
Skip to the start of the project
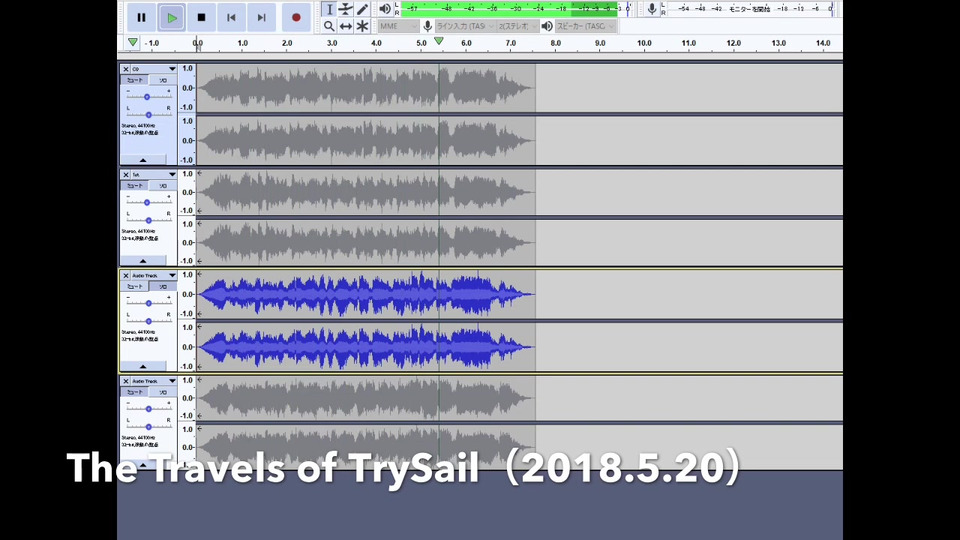tap(231, 17)
